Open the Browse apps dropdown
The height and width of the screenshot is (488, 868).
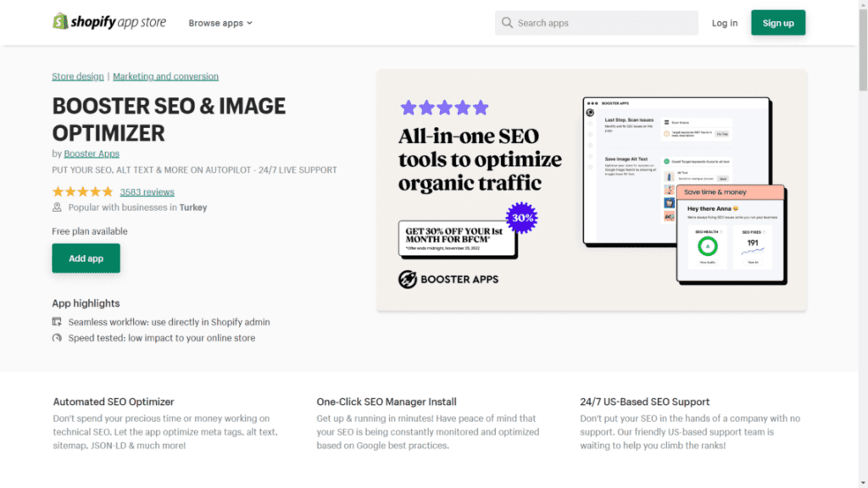pos(220,23)
